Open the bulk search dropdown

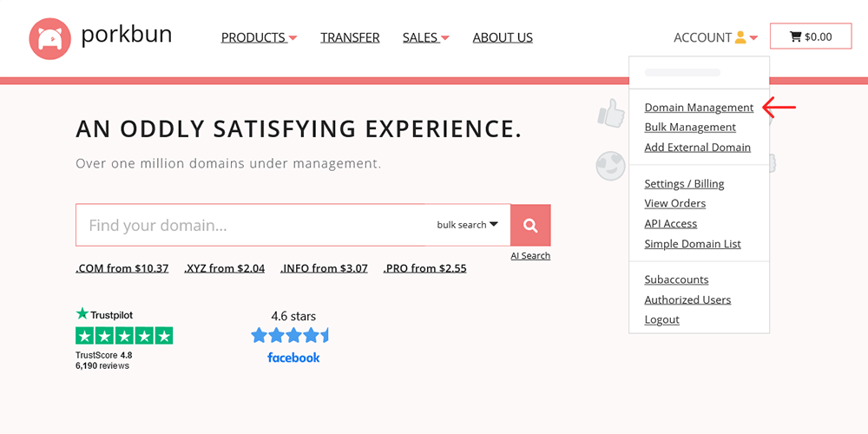pyautogui.click(x=467, y=225)
